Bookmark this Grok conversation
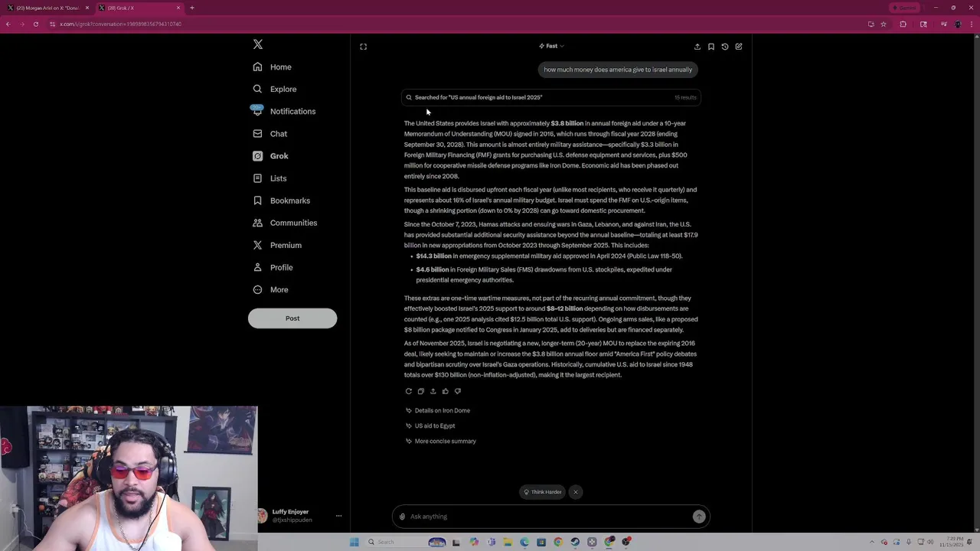The height and width of the screenshot is (551, 980). (x=711, y=47)
